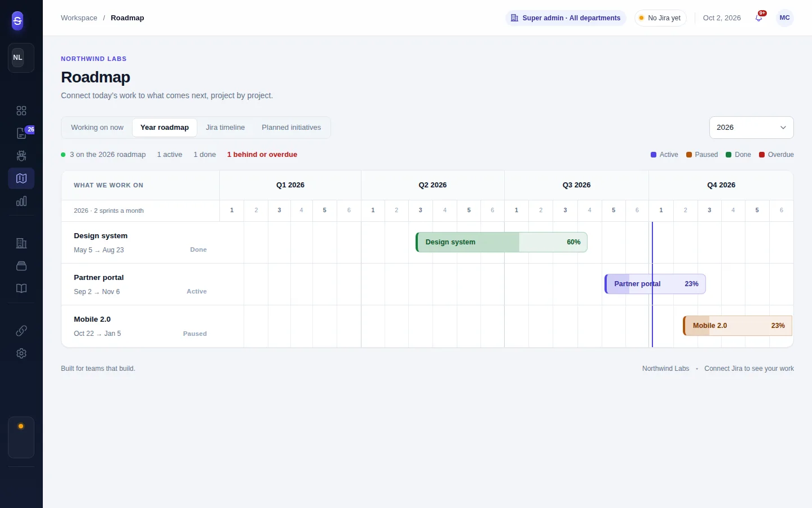Click the Mobile 2.0 23% timeline bar
Viewport: 812px width, 508px height.
[x=738, y=326]
